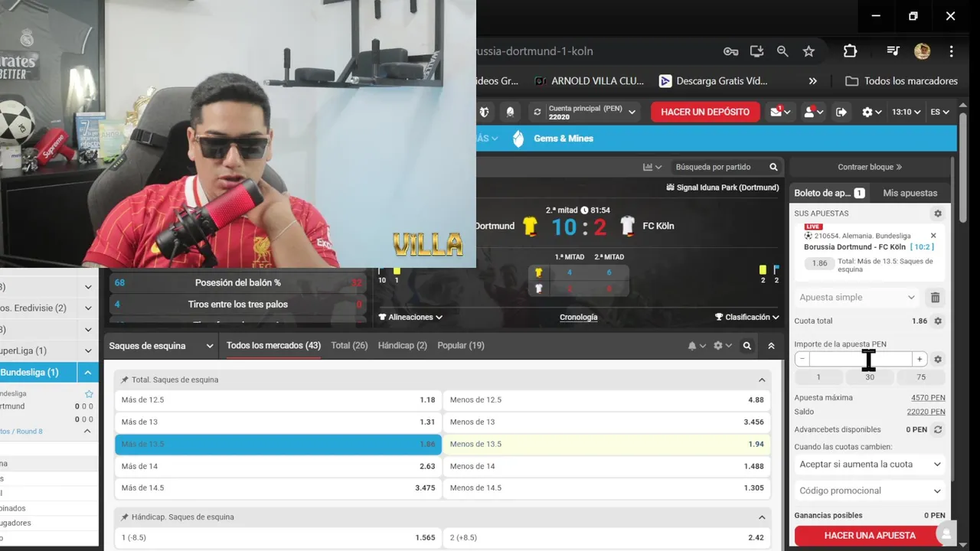The height and width of the screenshot is (551, 980).
Task: Switch to the Hándicap (2) tab
Action: click(x=402, y=346)
